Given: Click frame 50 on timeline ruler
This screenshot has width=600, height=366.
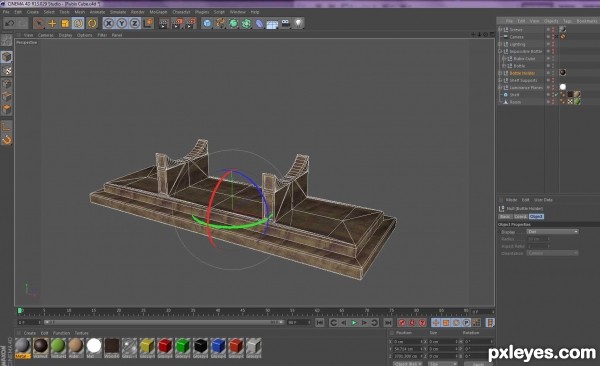Looking at the screenshot, I should point(267,311).
